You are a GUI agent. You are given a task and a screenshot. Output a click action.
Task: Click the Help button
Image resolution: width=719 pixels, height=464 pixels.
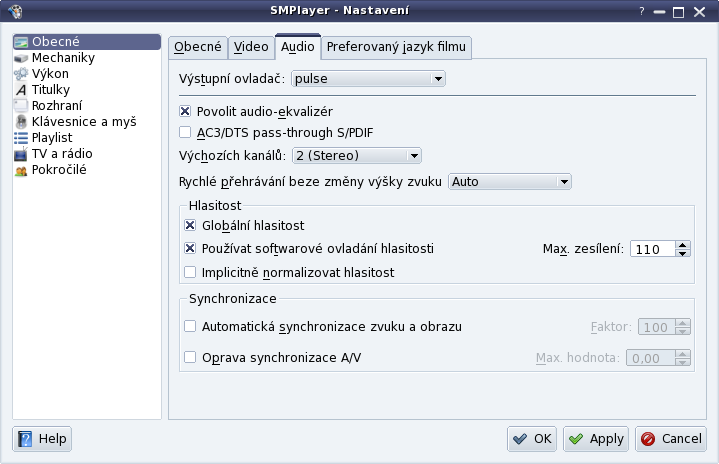42,439
